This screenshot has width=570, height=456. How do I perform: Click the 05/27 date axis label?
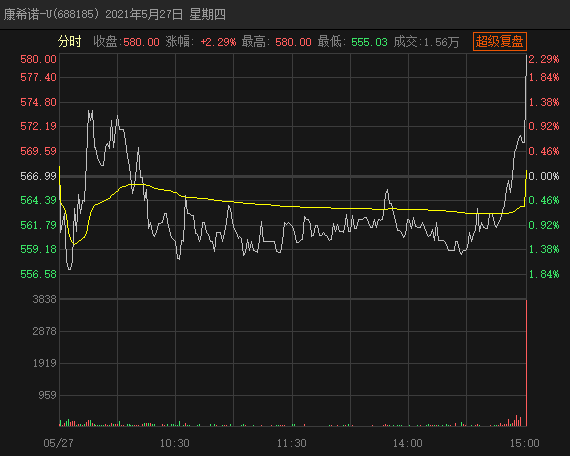pos(59,443)
